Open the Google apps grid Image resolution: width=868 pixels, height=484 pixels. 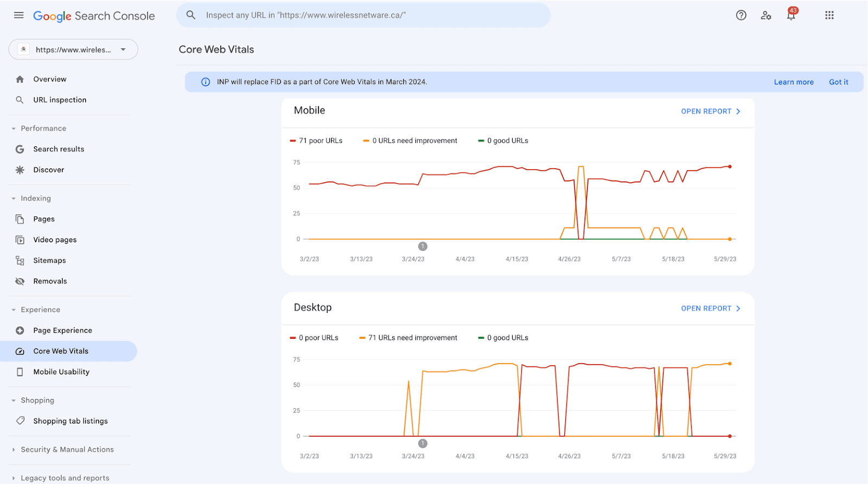(829, 15)
